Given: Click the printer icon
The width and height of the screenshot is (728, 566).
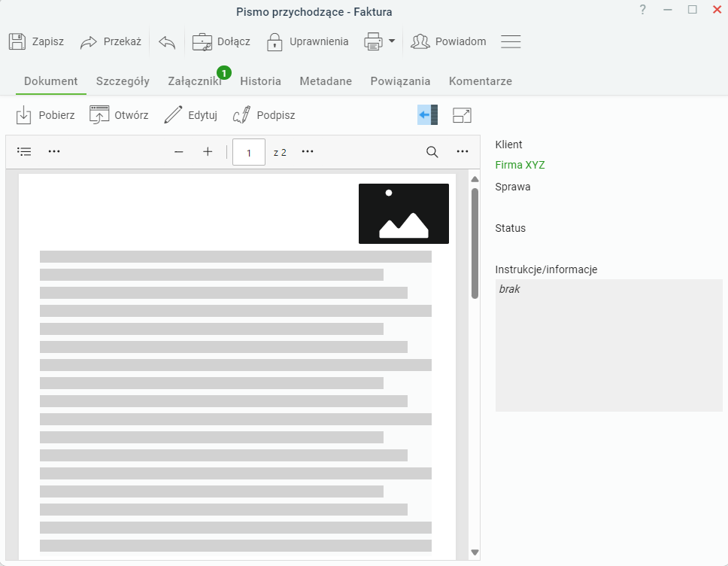Looking at the screenshot, I should pyautogui.click(x=373, y=41).
